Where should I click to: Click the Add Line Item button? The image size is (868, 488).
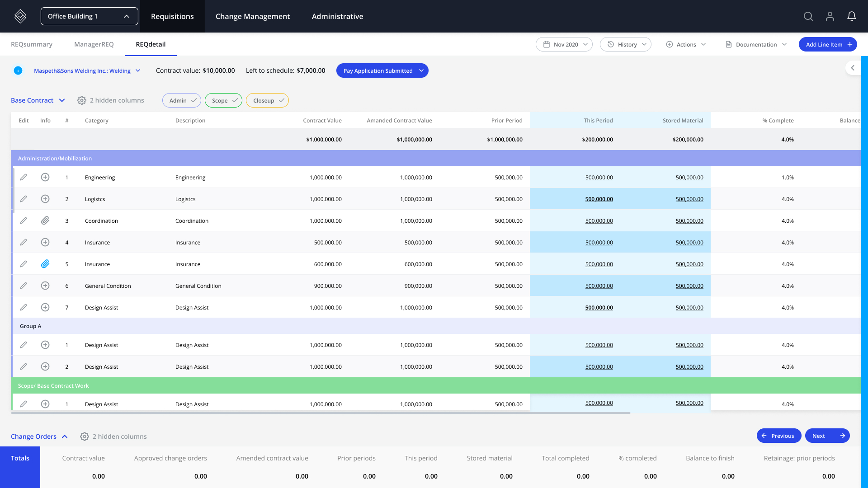(x=828, y=44)
